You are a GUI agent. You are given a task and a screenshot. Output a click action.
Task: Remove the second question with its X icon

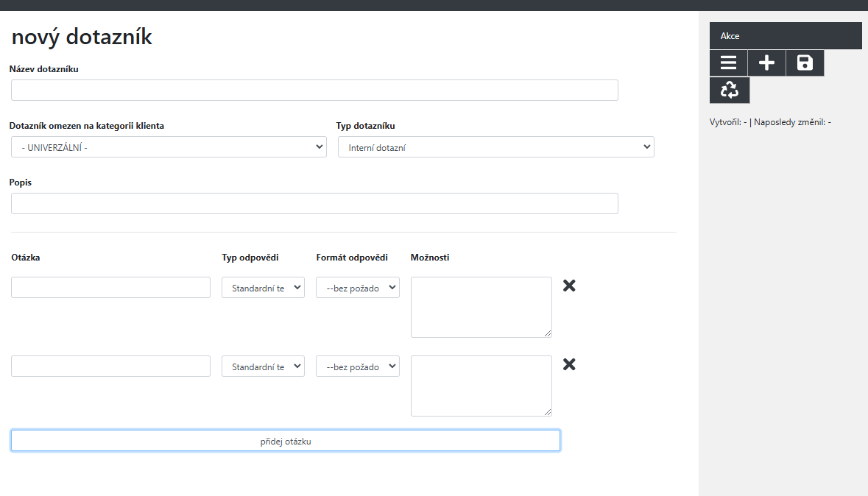click(569, 364)
